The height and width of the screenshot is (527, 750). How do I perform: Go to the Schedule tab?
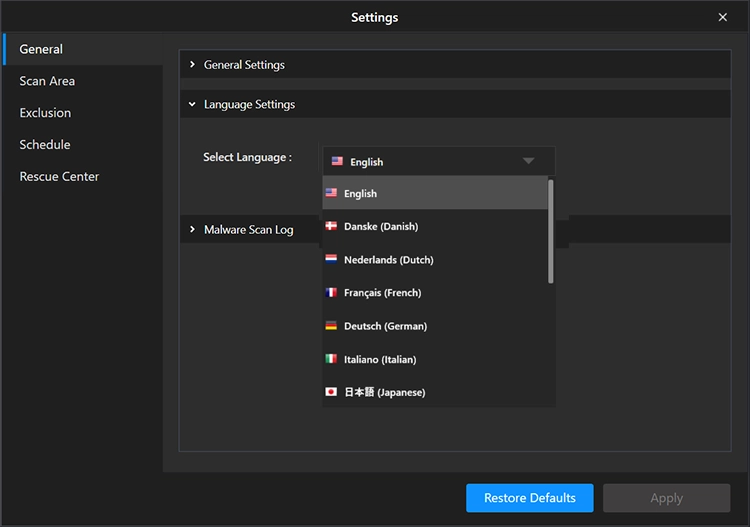tap(45, 145)
